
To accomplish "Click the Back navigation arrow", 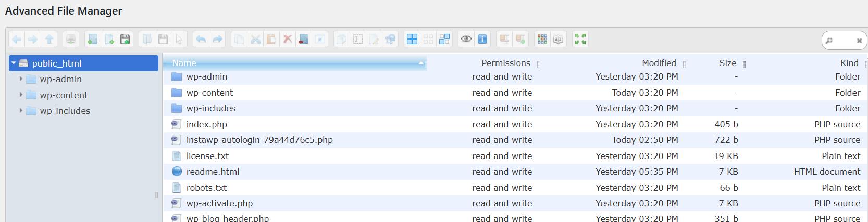I will (x=17, y=40).
